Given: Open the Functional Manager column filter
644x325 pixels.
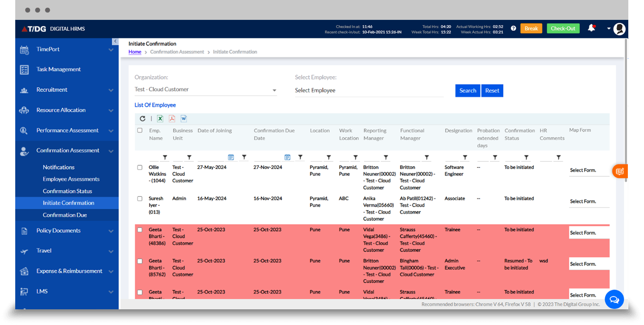Looking at the screenshot, I should pyautogui.click(x=427, y=157).
